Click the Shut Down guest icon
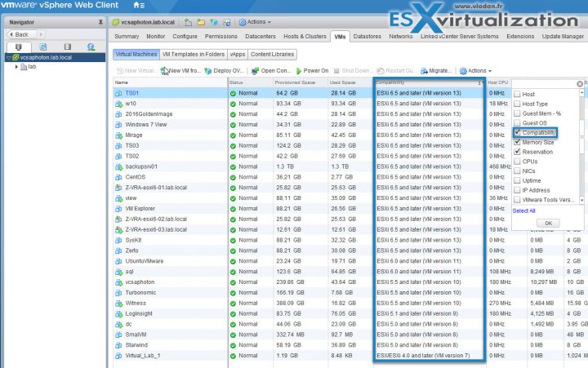Image resolution: width=588 pixels, height=368 pixels. pyautogui.click(x=336, y=70)
